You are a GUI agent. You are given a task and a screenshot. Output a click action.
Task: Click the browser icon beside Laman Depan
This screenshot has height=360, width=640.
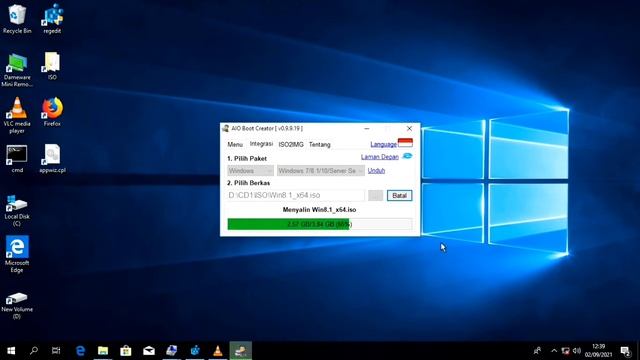407,156
